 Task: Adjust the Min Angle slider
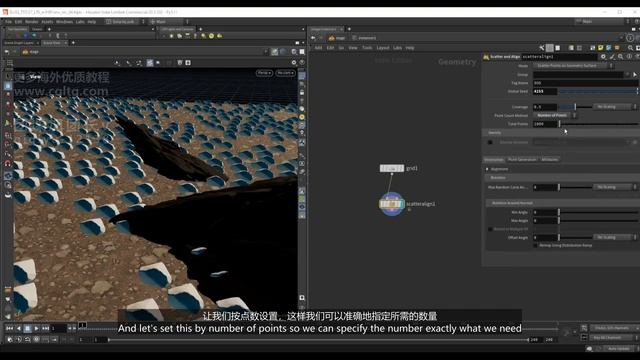click(x=598, y=212)
